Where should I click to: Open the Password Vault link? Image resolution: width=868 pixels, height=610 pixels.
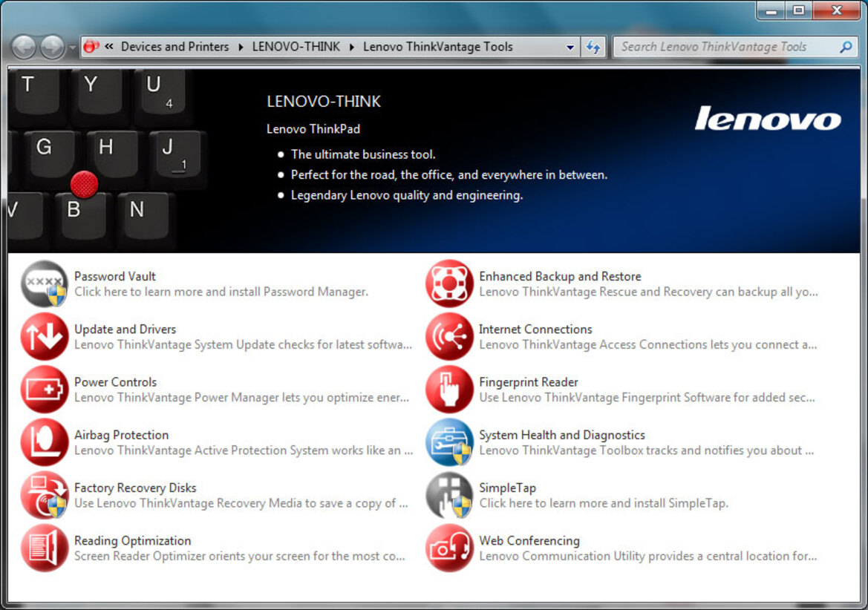115,276
